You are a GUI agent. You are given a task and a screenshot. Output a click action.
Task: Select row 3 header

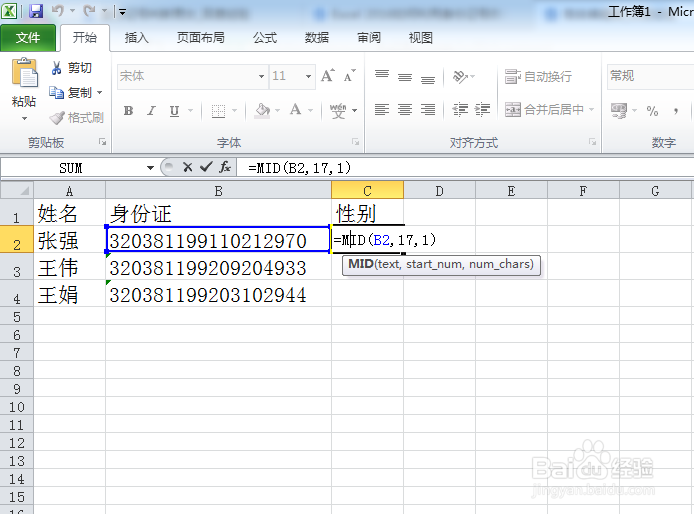(x=17, y=269)
